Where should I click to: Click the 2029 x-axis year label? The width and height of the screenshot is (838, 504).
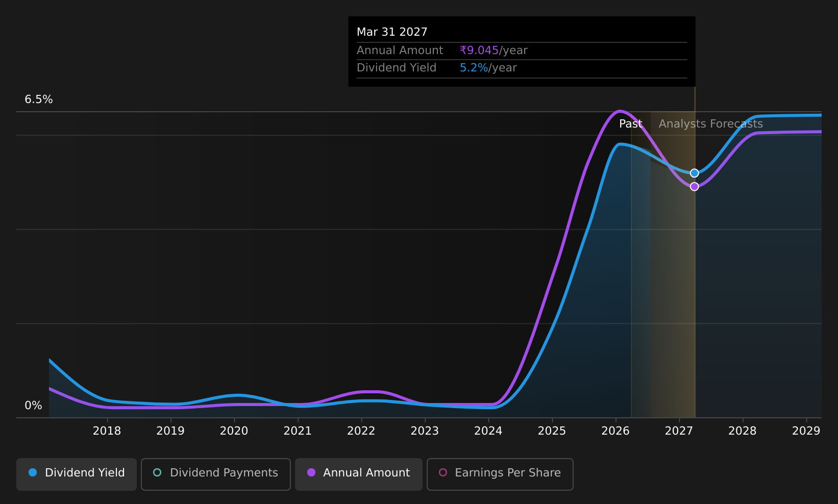click(806, 431)
